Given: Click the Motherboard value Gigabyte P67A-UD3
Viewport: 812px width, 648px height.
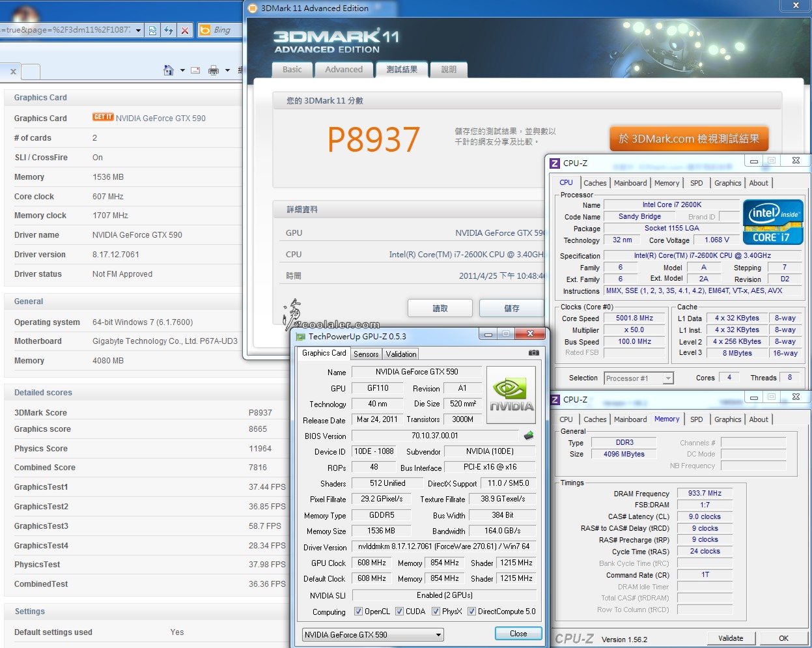Looking at the screenshot, I should [x=165, y=341].
